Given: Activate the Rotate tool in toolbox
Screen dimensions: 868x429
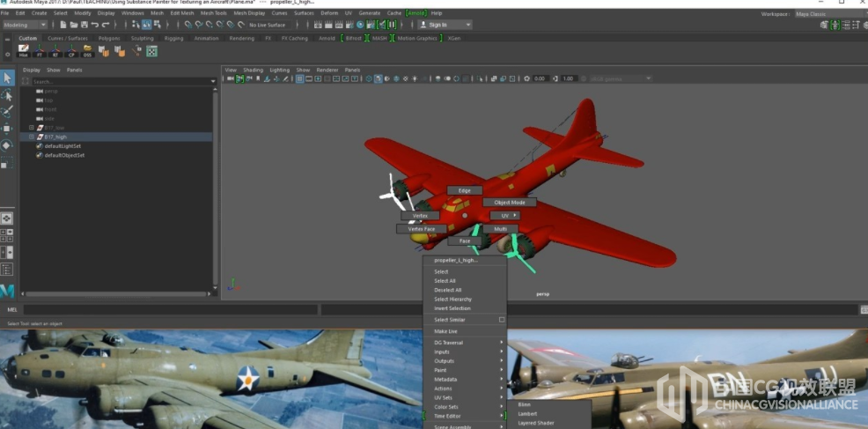Looking at the screenshot, I should coord(7,145).
